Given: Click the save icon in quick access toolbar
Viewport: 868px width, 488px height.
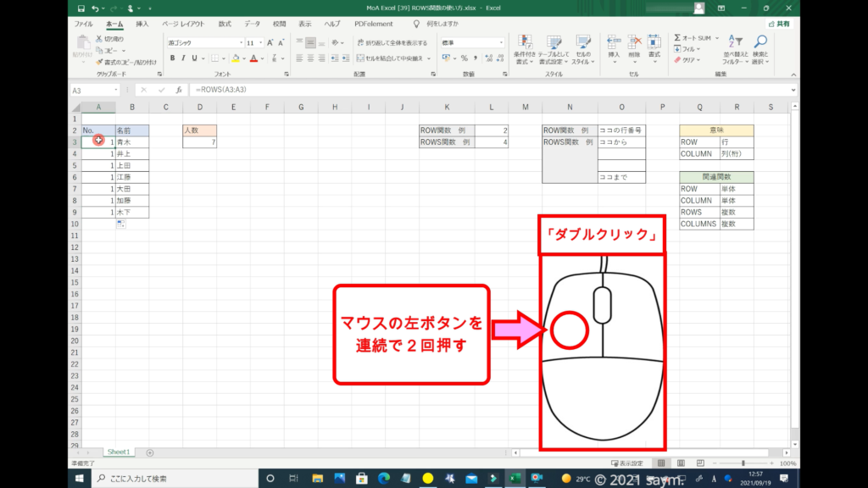Looking at the screenshot, I should [x=80, y=8].
